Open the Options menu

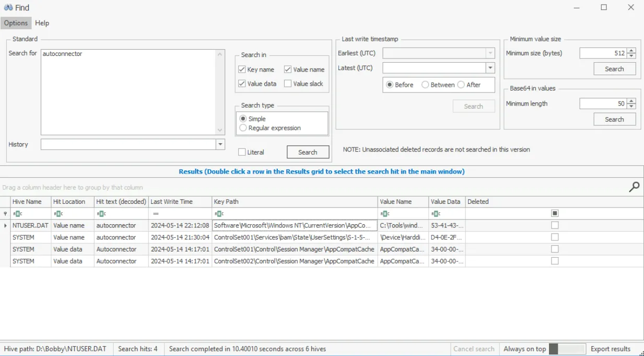coord(16,23)
